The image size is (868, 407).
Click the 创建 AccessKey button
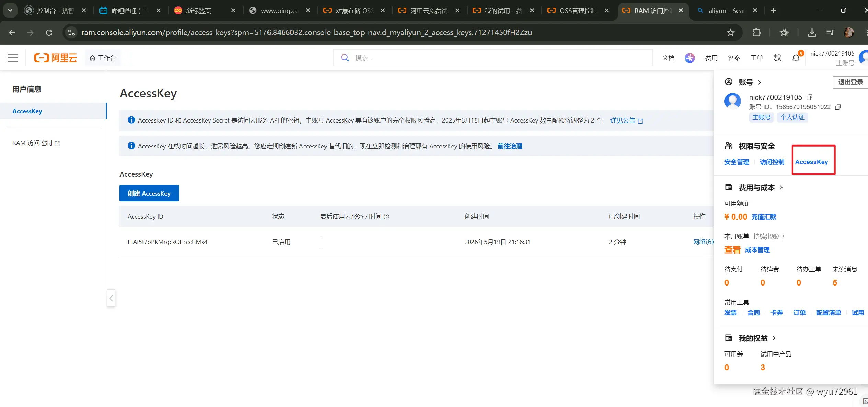(x=149, y=193)
